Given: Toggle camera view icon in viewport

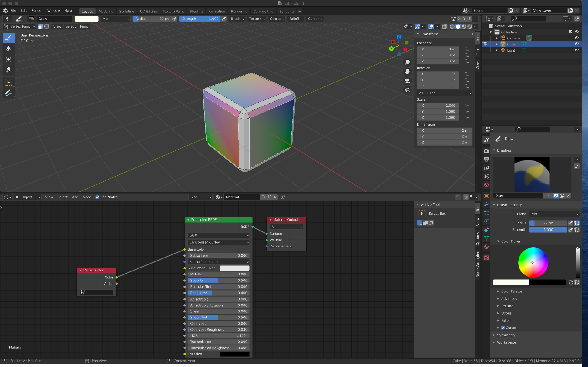Looking at the screenshot, I should click(x=407, y=81).
